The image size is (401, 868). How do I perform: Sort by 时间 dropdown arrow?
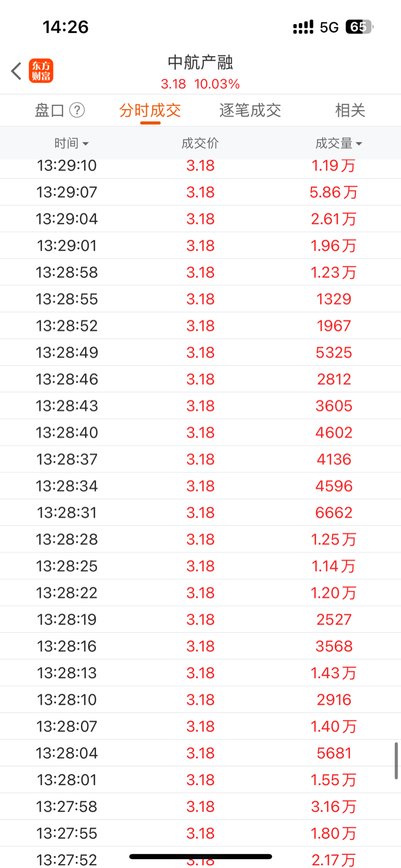(86, 144)
